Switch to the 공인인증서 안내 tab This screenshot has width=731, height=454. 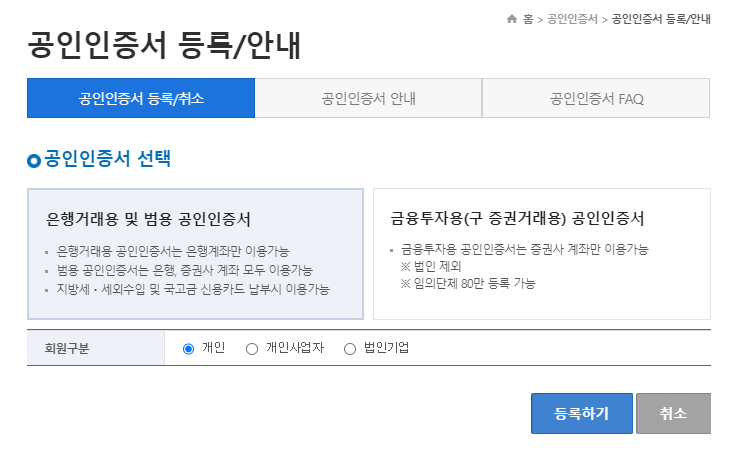368,98
